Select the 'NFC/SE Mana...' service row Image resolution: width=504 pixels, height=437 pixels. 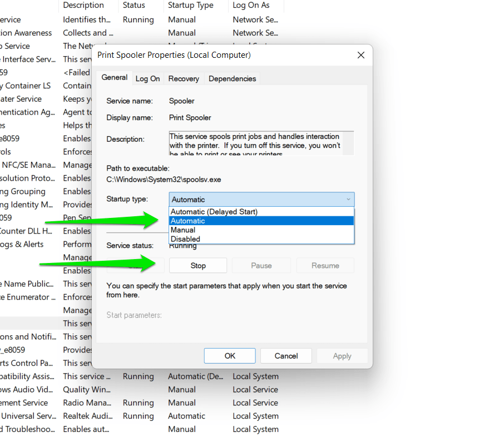coord(28,165)
